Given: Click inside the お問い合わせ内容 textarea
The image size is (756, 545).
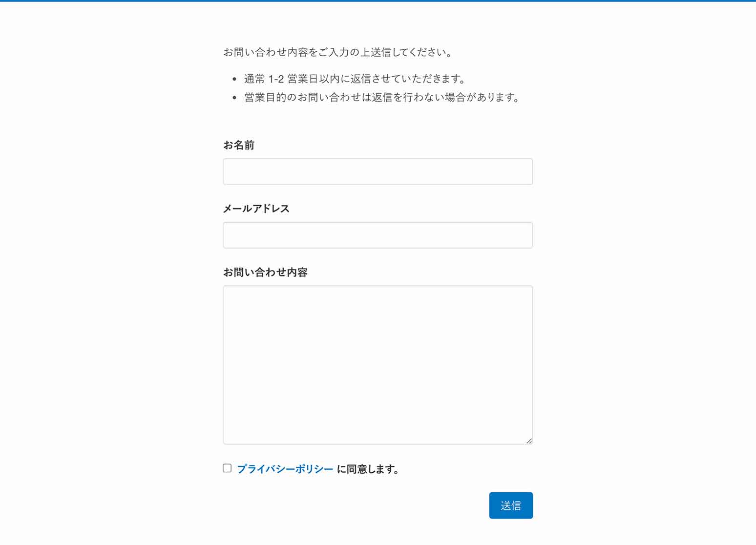Looking at the screenshot, I should click(378, 365).
